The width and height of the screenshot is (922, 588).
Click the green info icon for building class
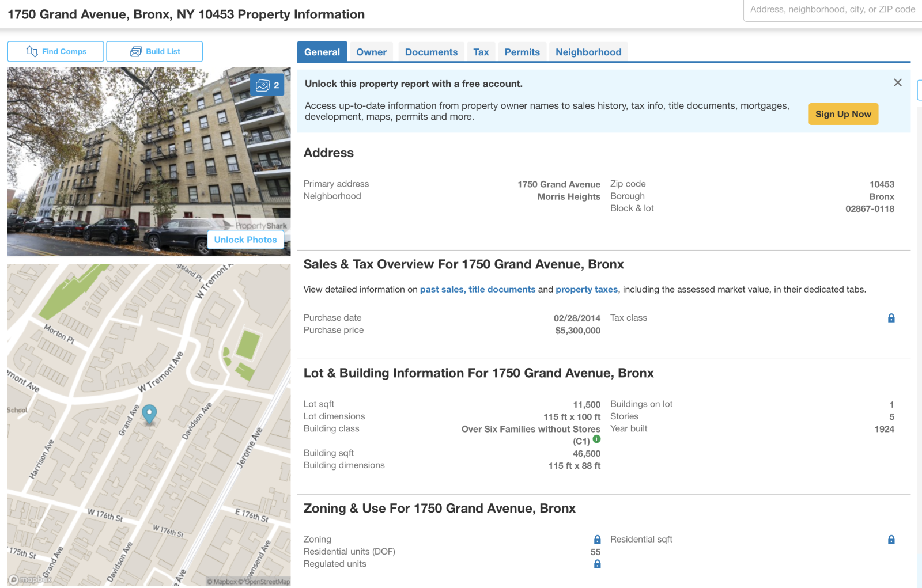[596, 439]
